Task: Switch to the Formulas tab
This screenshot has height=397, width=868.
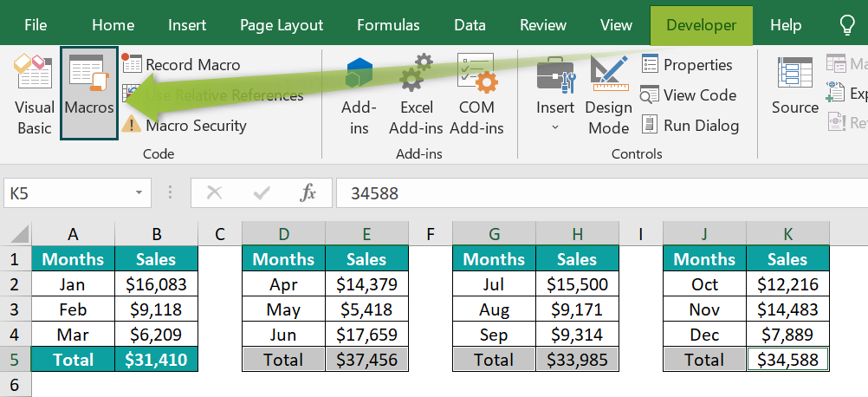Action: pos(388,25)
